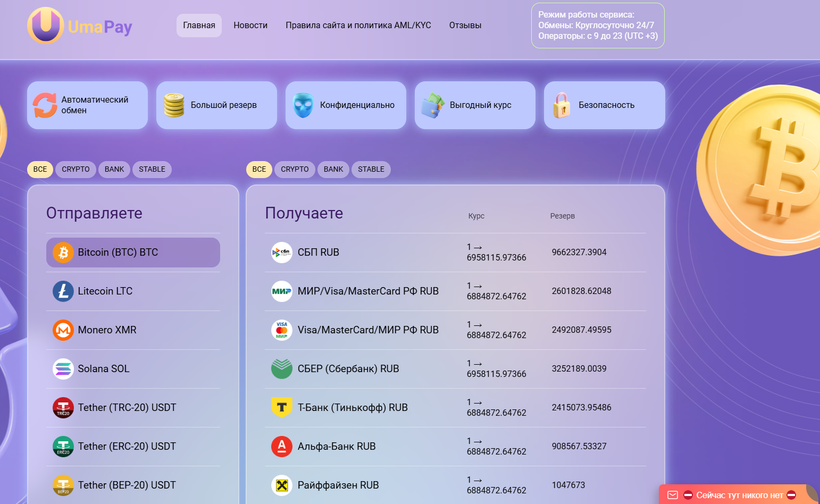This screenshot has height=504, width=820.
Task: Click the Райффайзен bank icon
Action: (282, 485)
